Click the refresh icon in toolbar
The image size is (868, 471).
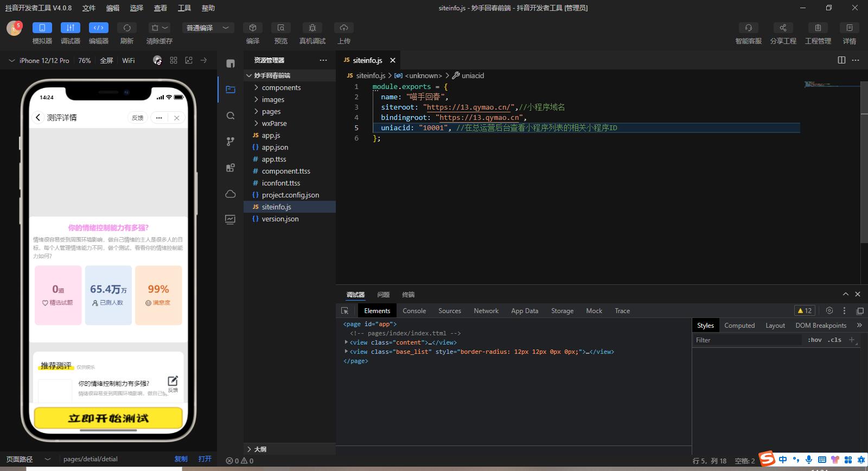pyautogui.click(x=126, y=28)
